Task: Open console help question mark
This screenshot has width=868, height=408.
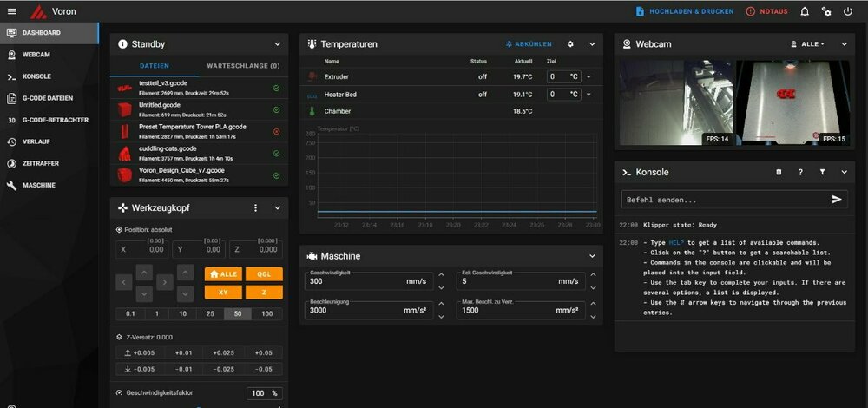Action: [x=800, y=172]
